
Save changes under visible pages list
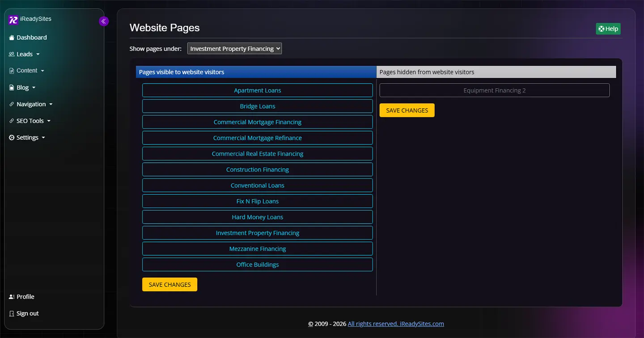point(169,284)
